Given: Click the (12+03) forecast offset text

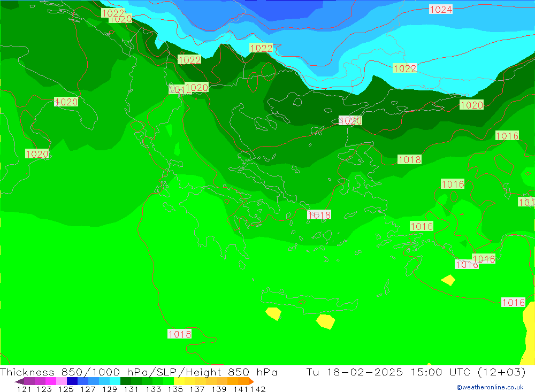Looking at the screenshot, I should 502,372.
